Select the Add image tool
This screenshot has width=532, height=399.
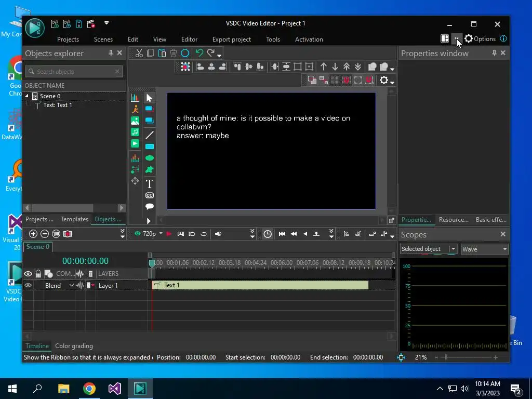pyautogui.click(x=135, y=121)
